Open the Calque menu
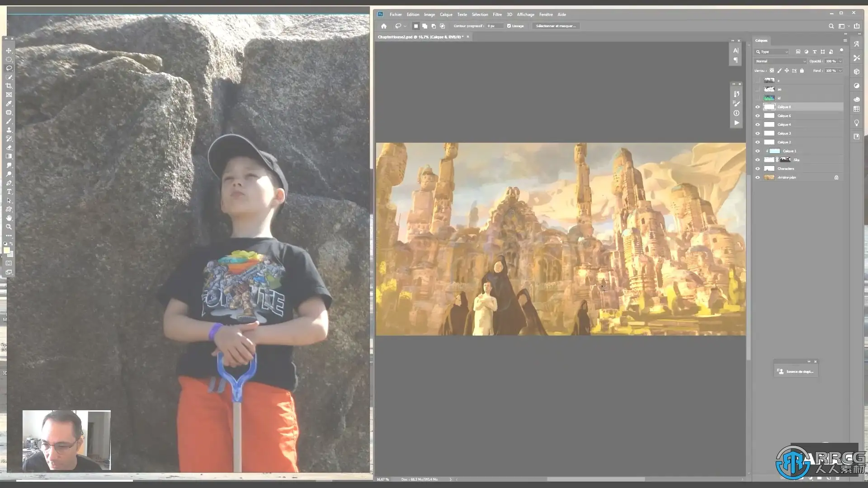This screenshot has height=488, width=868. pos(446,14)
